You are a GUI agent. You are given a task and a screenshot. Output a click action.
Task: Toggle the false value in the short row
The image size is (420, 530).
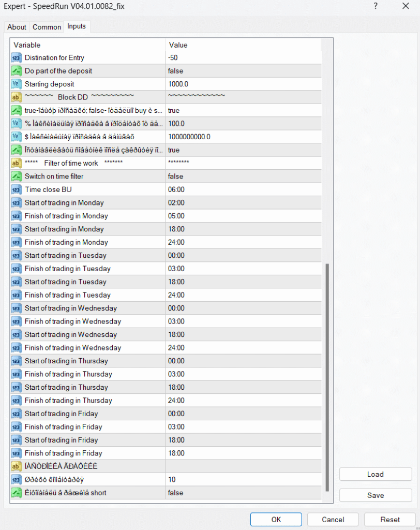click(x=244, y=493)
